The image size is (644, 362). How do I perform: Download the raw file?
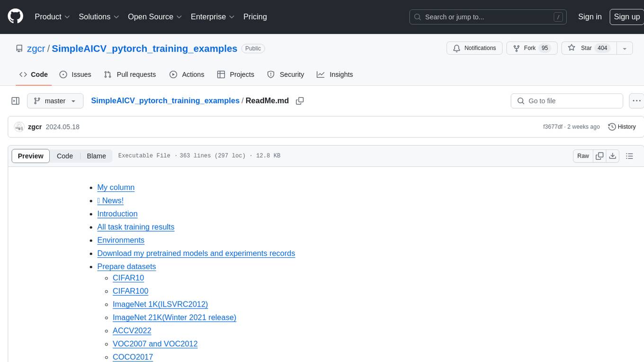click(613, 156)
